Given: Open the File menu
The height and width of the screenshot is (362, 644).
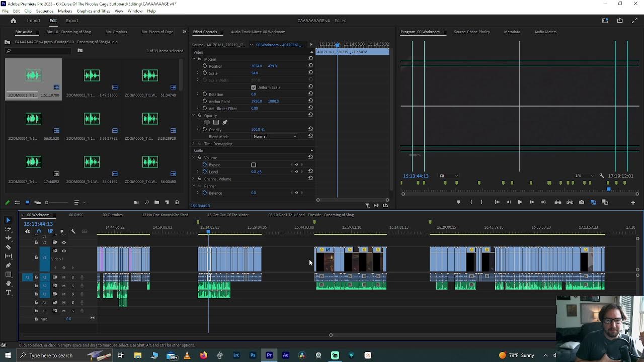Looking at the screenshot, I should coord(6,11).
